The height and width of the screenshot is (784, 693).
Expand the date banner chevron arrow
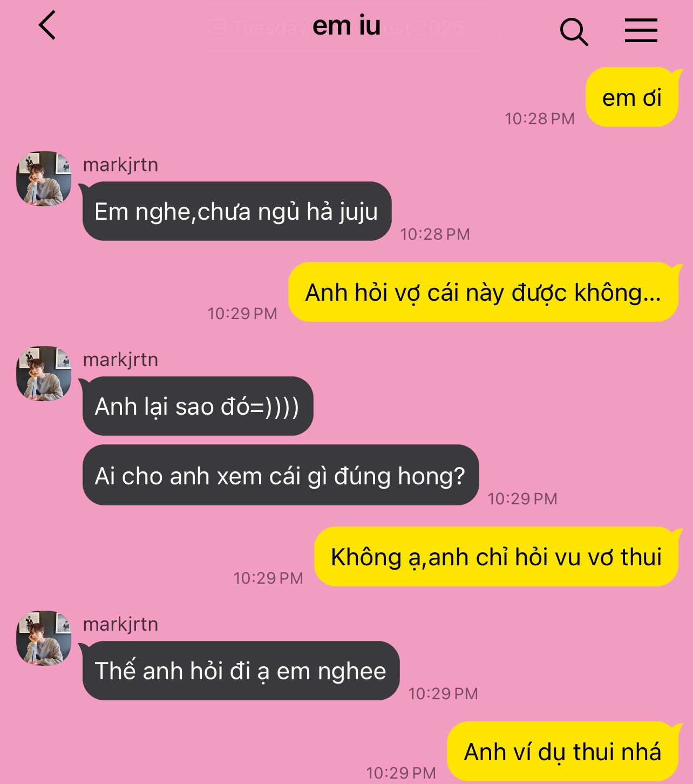(x=476, y=27)
